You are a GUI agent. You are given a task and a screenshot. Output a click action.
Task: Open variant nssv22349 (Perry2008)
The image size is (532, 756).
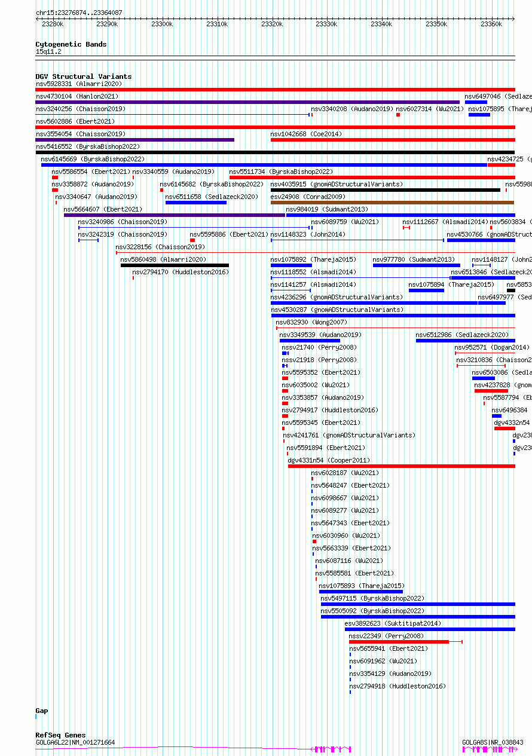386,636
